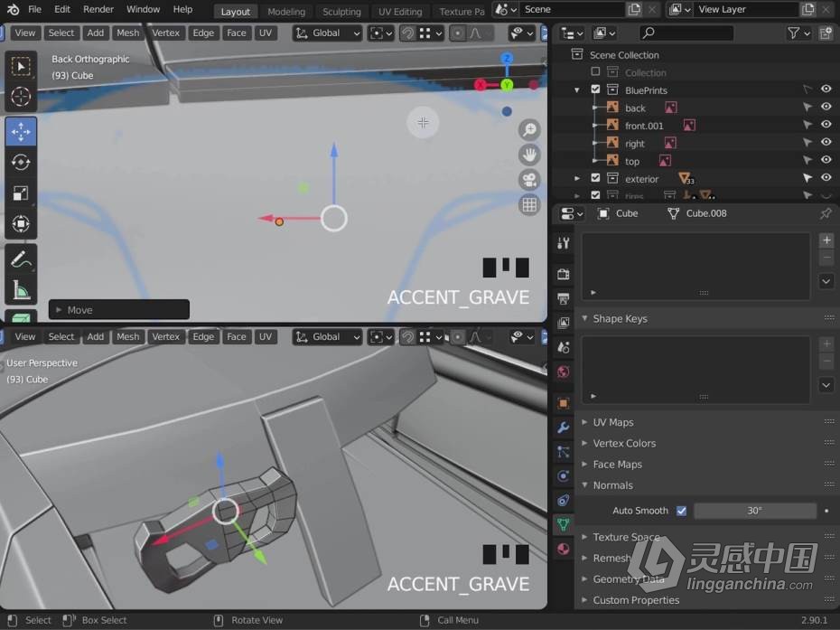
Task: Toggle visibility of BluePrints collection
Action: coord(826,89)
